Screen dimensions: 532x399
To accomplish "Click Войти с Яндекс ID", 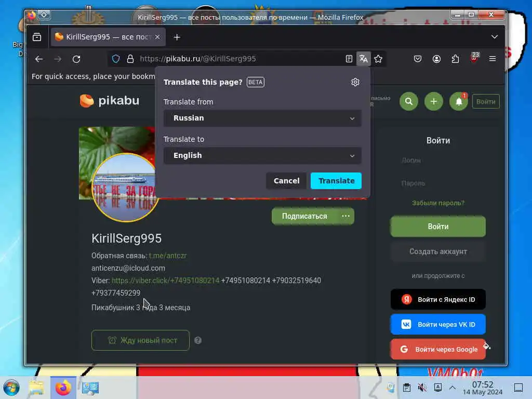I will [438, 299].
